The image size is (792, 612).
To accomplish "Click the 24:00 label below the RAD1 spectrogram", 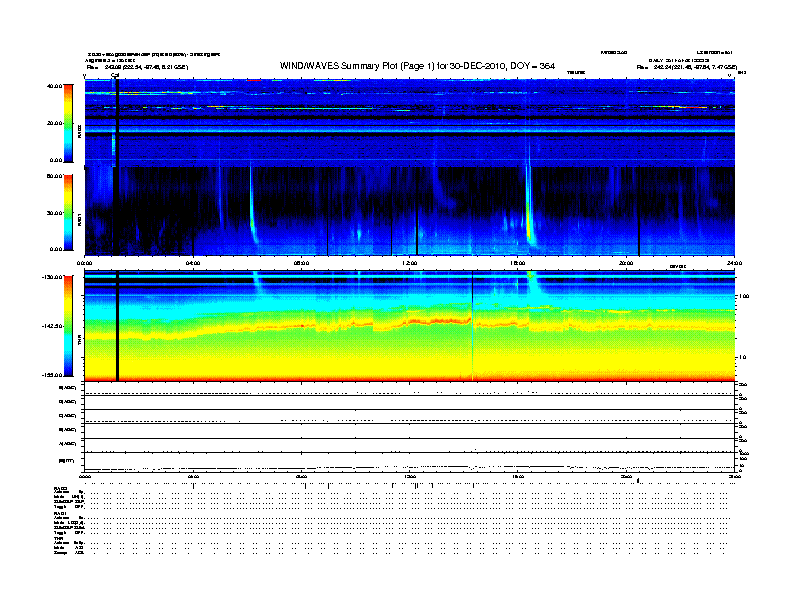I will point(734,263).
